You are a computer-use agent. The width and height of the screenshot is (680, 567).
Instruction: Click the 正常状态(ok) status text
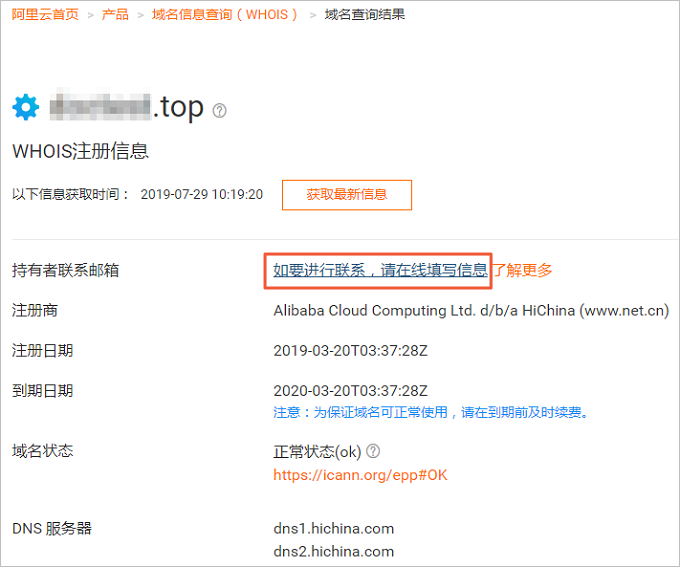(x=317, y=452)
